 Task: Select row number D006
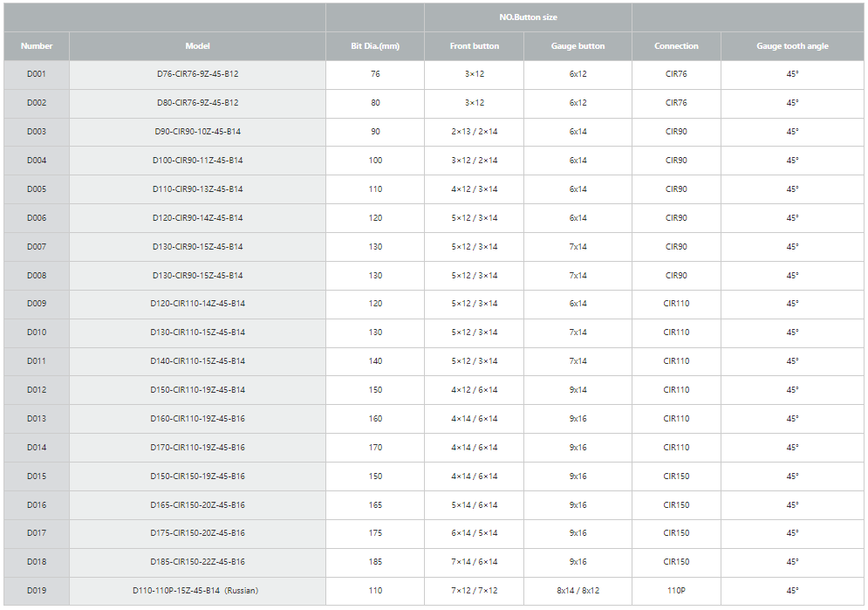pos(37,217)
